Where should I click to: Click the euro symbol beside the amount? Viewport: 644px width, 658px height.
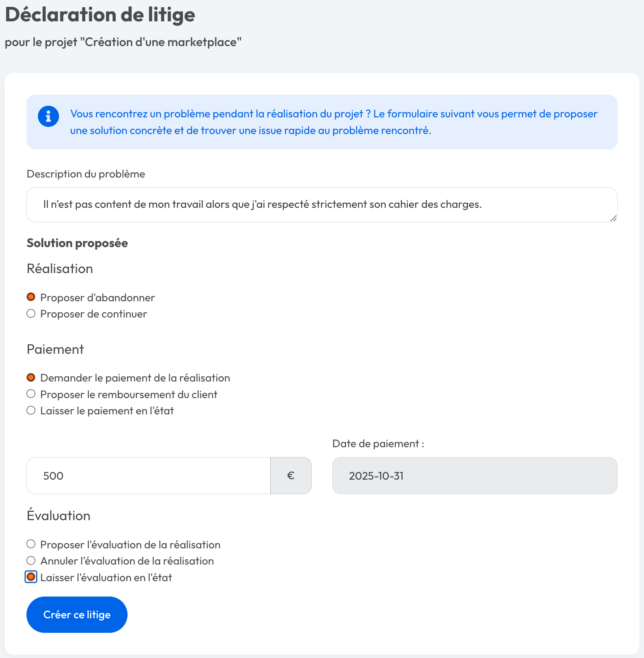click(291, 476)
